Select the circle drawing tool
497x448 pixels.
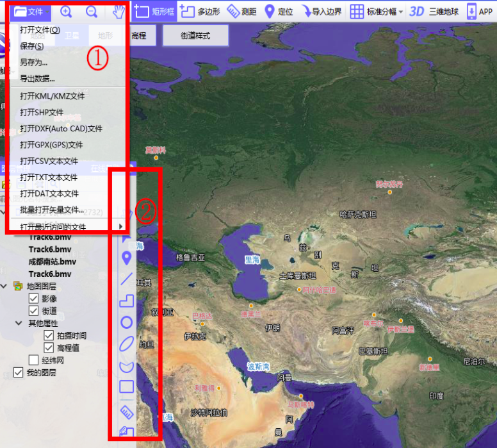(x=126, y=322)
